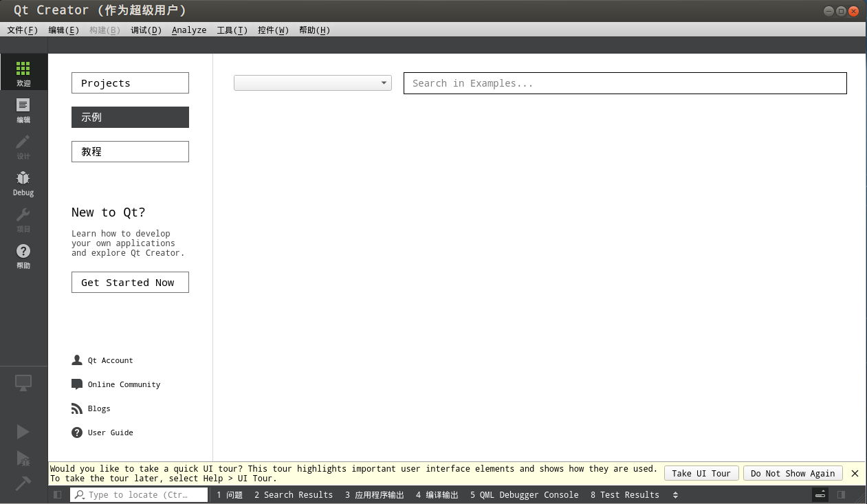Show the 3 应用程序输出 pane

click(x=375, y=495)
